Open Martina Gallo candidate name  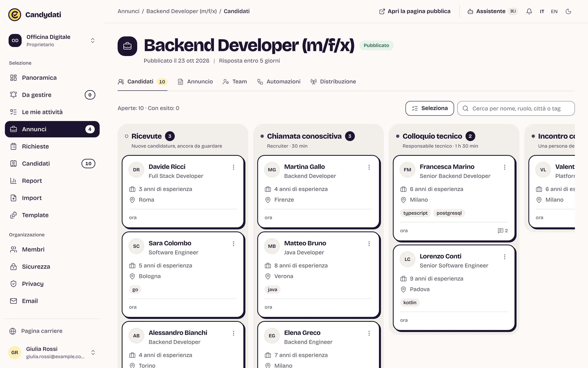click(x=304, y=167)
